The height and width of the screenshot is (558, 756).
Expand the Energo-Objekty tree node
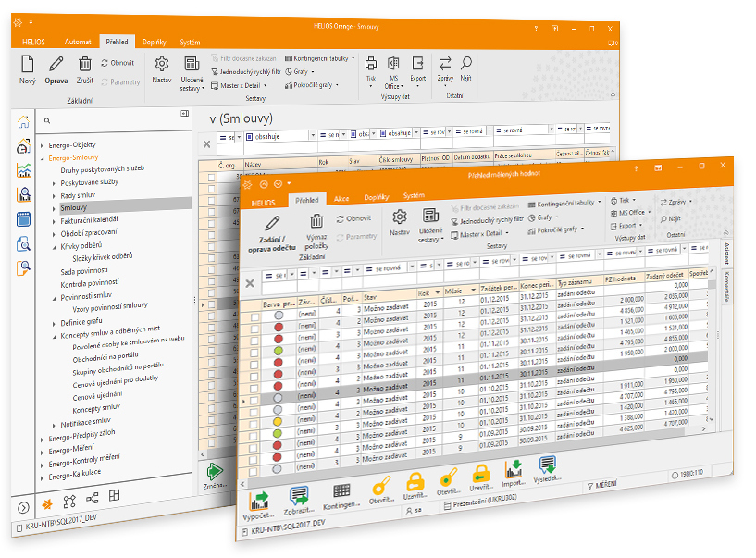(x=42, y=145)
